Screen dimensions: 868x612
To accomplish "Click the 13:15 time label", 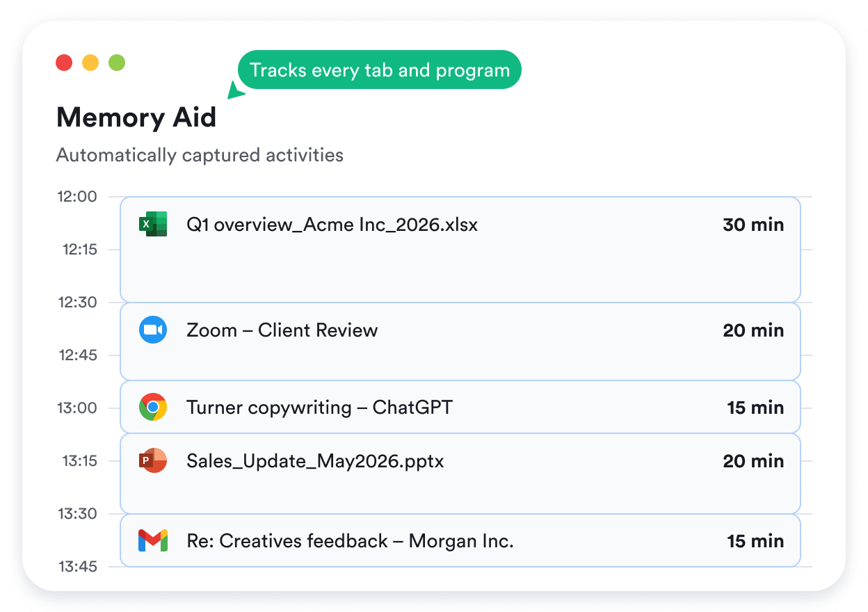I will (79, 460).
